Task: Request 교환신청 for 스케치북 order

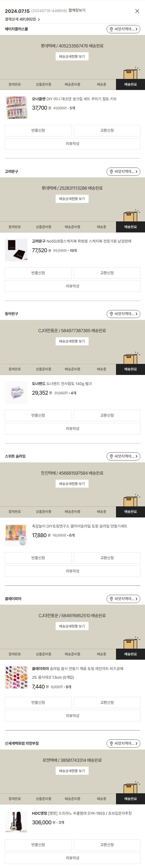Action: pyautogui.click(x=107, y=273)
